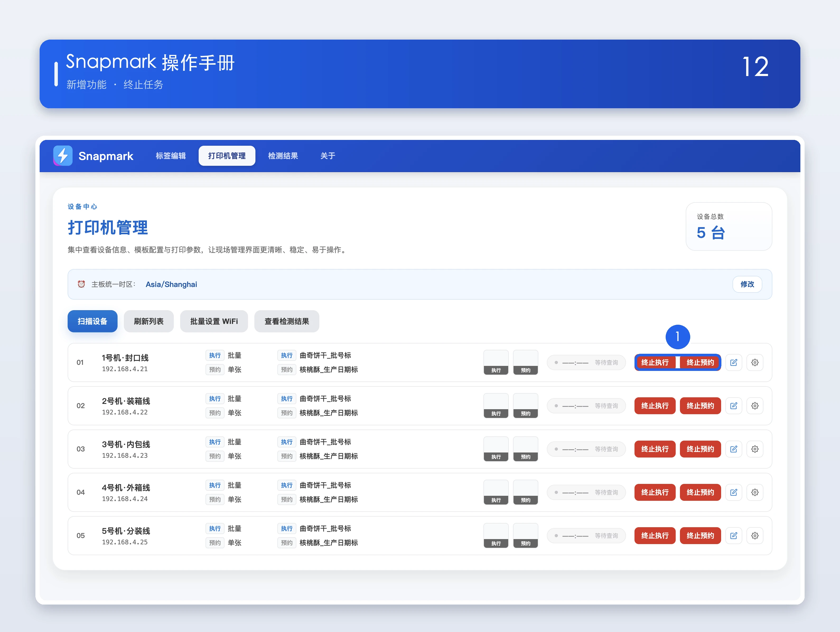Click 终止预约 for 4号机·外箱线
The height and width of the screenshot is (632, 840).
[700, 492]
